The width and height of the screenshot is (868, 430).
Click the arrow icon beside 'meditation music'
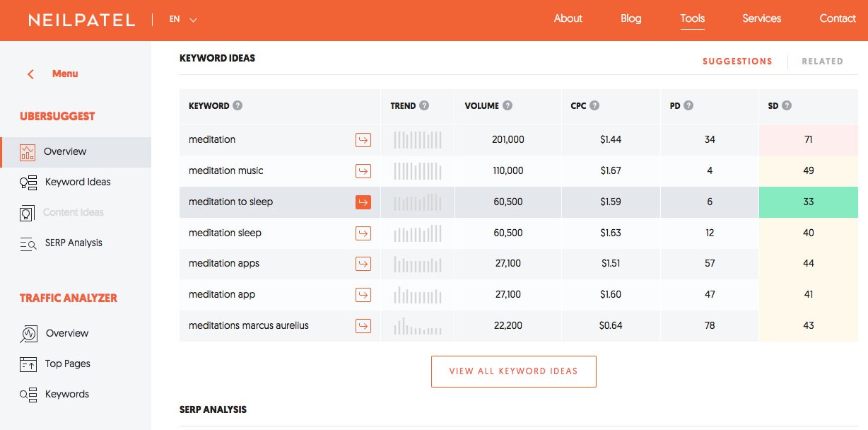coord(363,170)
